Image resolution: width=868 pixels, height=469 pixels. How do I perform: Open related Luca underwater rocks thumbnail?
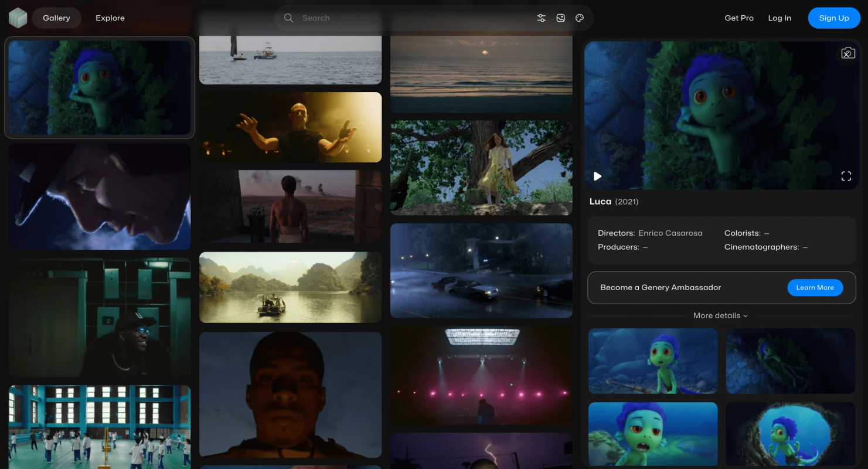[653, 361]
